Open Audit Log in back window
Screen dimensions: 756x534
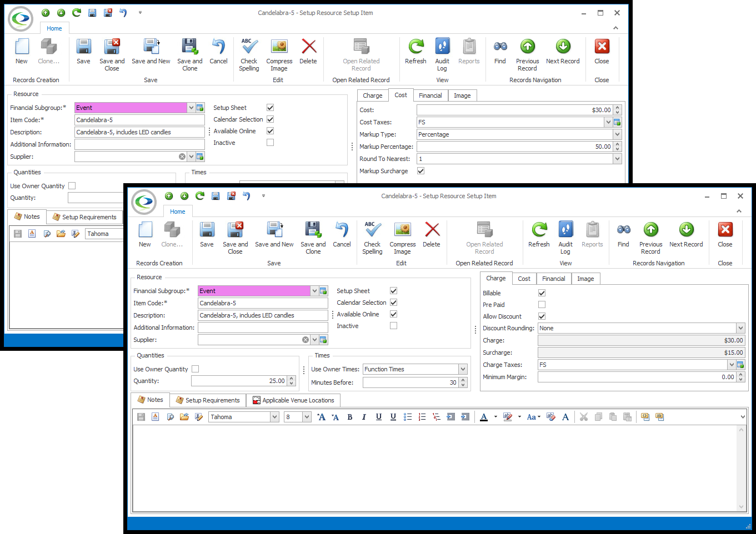point(442,54)
